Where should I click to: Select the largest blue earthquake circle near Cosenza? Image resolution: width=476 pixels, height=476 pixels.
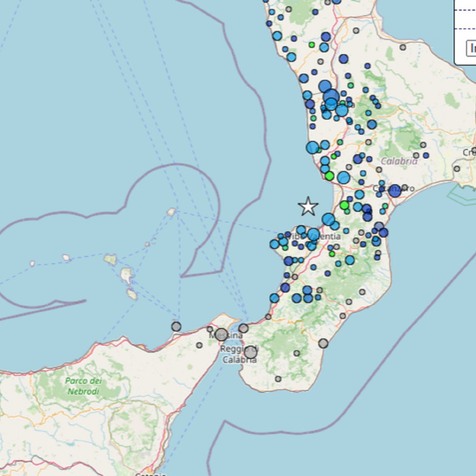pyautogui.click(x=331, y=96)
